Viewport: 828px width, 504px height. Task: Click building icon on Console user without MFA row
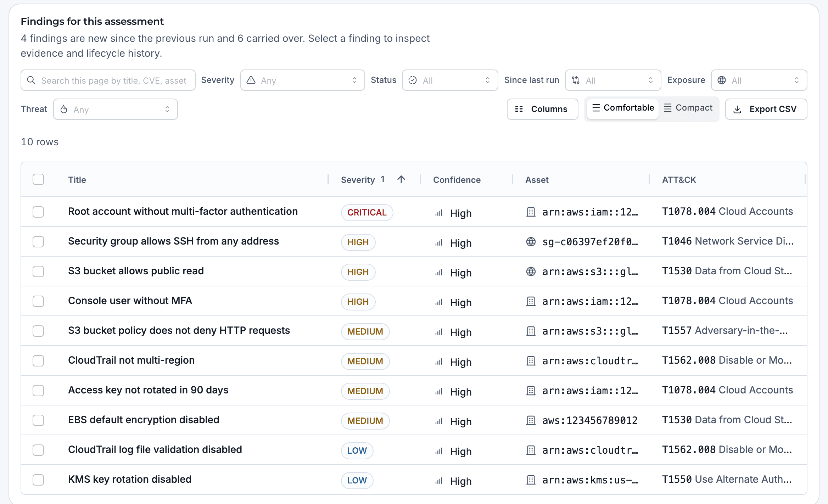tap(531, 301)
